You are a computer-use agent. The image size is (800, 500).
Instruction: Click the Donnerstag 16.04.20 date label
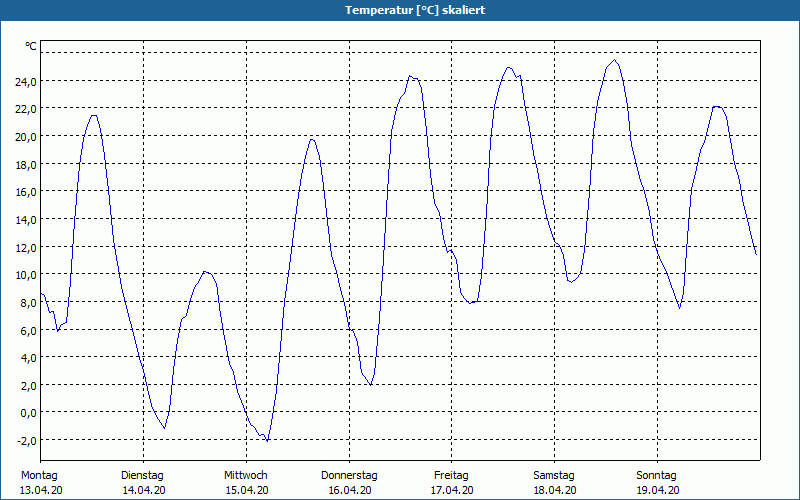pos(349,483)
